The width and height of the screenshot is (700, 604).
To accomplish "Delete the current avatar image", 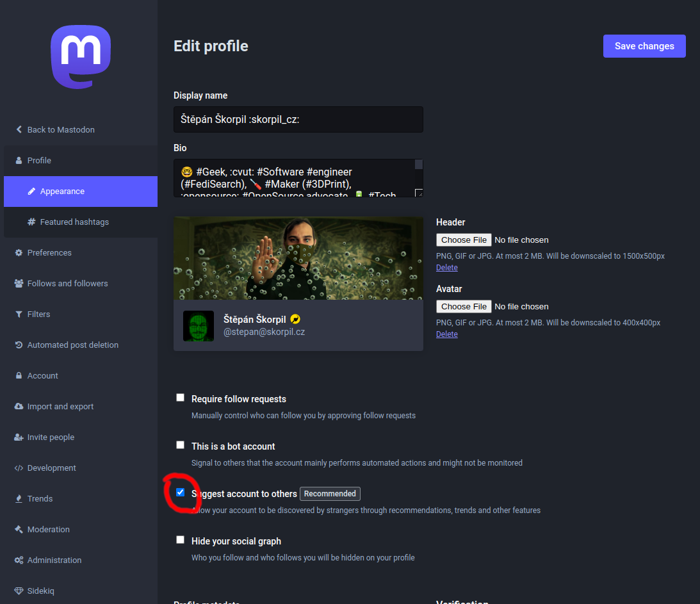I will [446, 334].
